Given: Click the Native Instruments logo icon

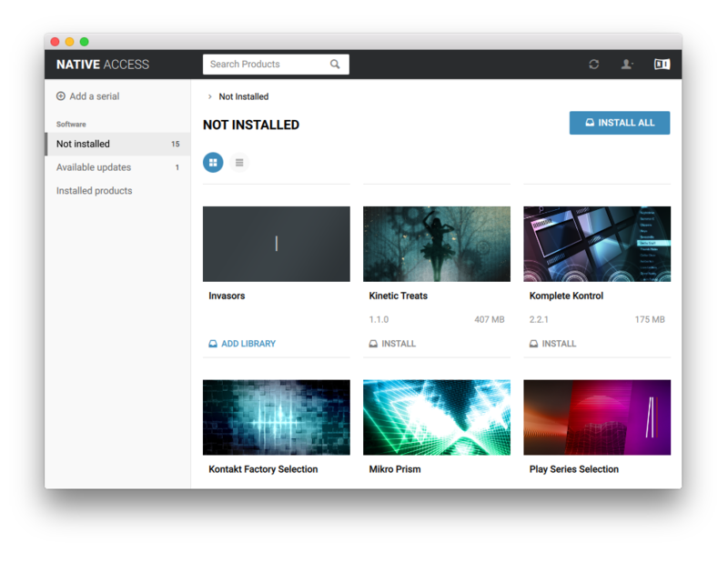Looking at the screenshot, I should (x=662, y=64).
